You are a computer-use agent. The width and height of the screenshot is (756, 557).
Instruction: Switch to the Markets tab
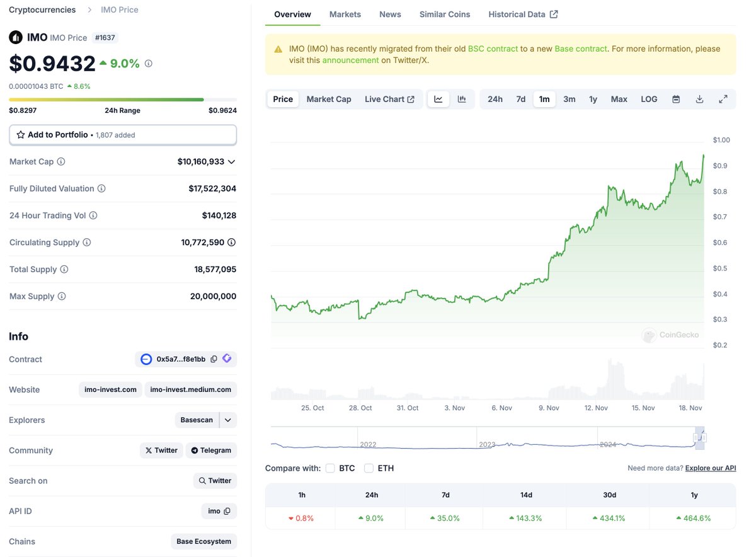click(345, 14)
